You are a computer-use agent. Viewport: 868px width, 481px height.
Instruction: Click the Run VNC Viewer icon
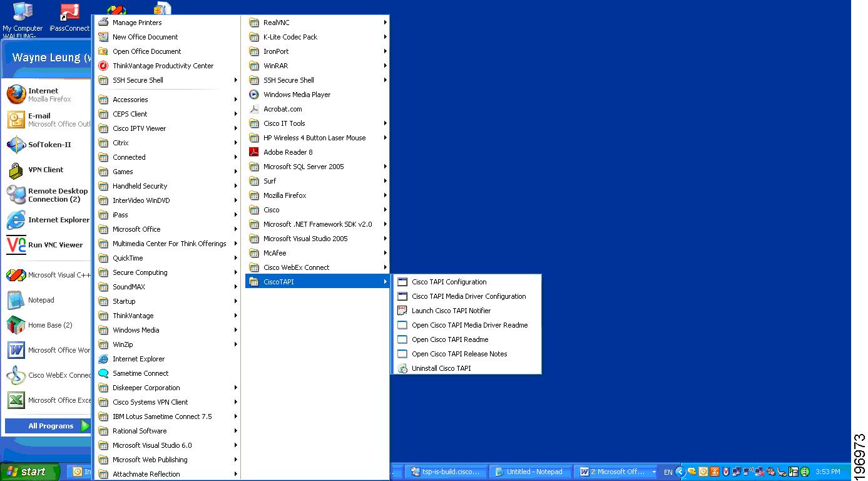(16, 245)
